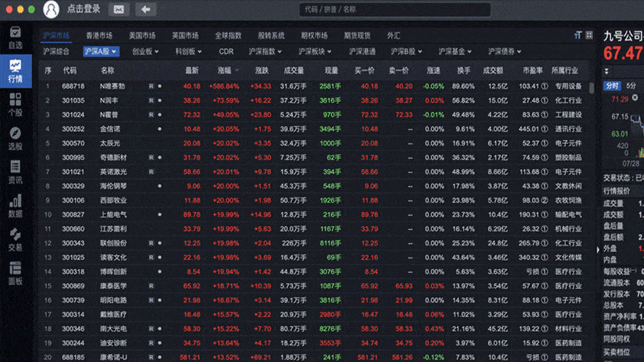644x362 pixels.
Task: Open the 面板 panel icon
Action: point(15,273)
